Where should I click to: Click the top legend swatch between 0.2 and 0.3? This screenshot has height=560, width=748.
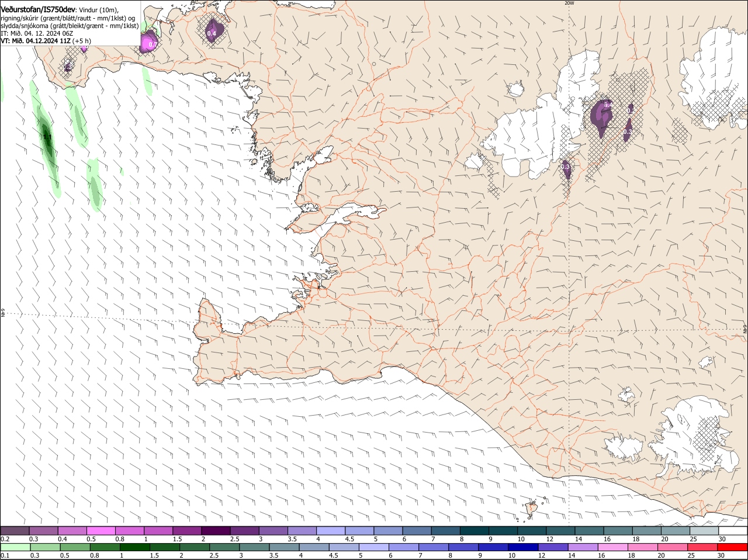15,531
